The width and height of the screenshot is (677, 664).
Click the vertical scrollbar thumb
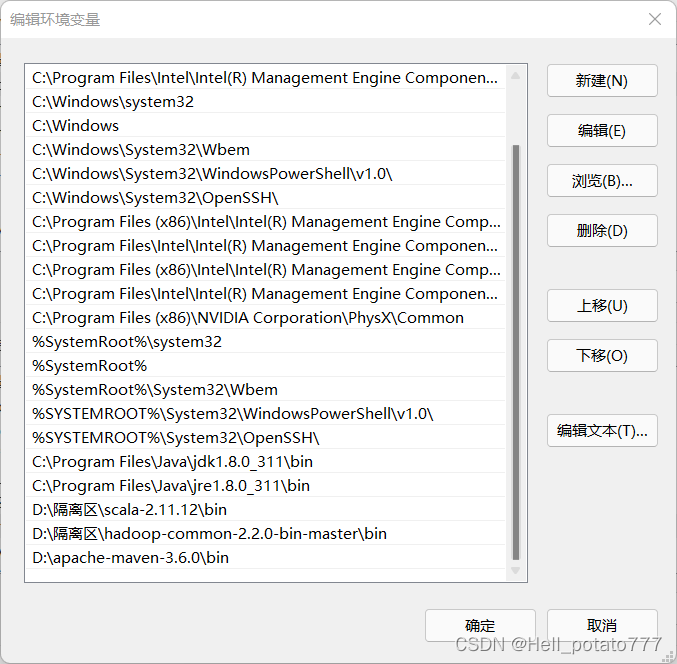[x=516, y=352]
